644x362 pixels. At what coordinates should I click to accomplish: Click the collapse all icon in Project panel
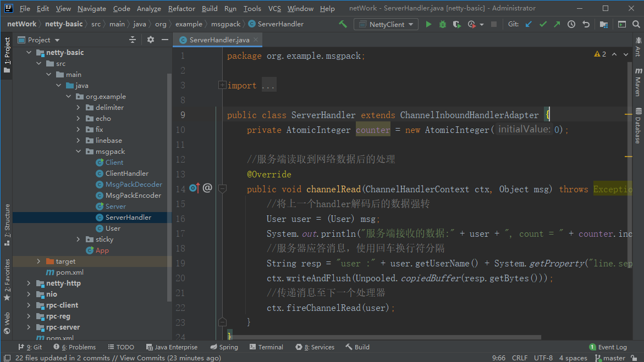(x=132, y=40)
